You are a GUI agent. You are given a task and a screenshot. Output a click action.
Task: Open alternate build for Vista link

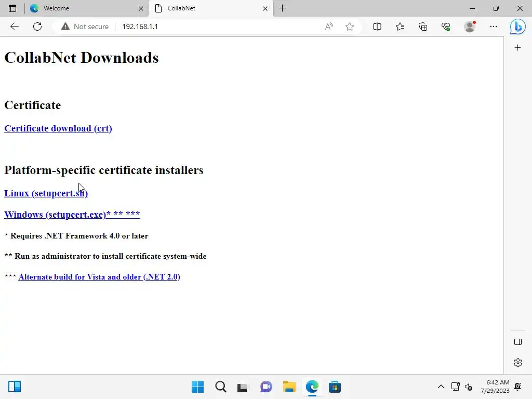point(99,277)
